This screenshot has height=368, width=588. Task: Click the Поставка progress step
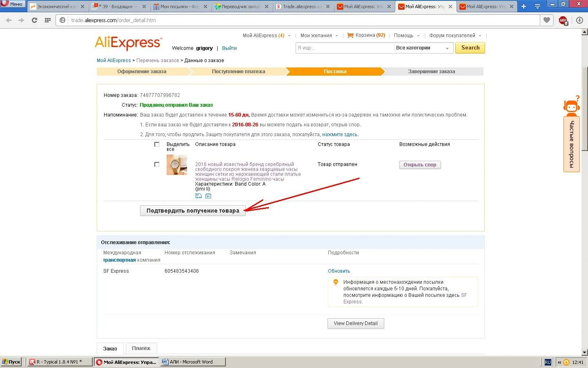coord(335,72)
